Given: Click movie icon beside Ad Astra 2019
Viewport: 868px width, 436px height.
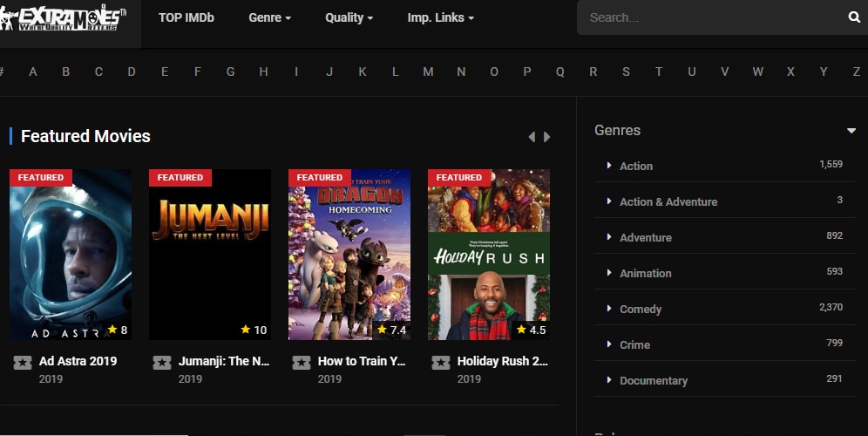Looking at the screenshot, I should coord(23,363).
